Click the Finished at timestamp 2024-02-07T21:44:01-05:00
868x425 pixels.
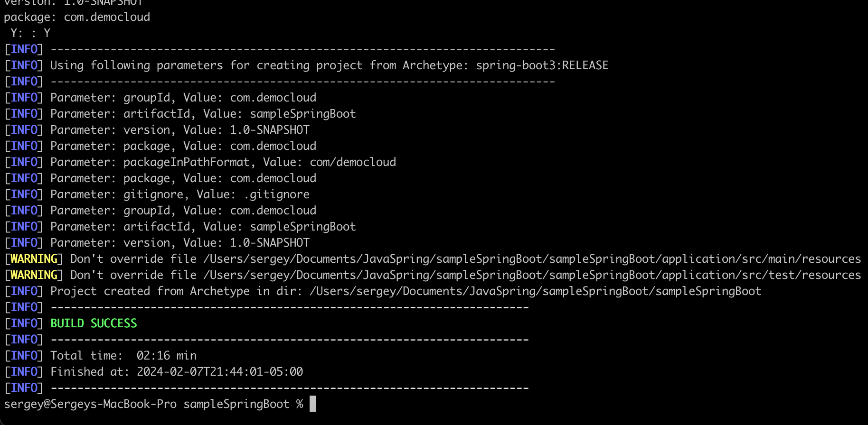tap(219, 372)
